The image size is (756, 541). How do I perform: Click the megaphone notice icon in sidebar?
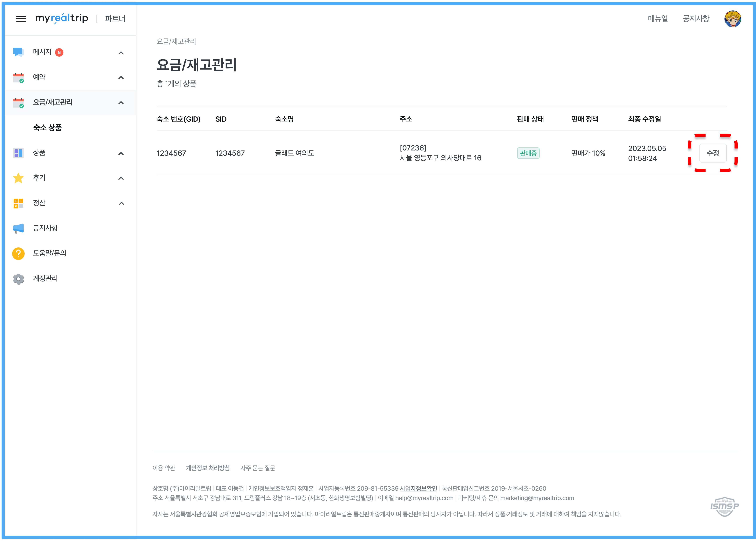[x=18, y=228]
